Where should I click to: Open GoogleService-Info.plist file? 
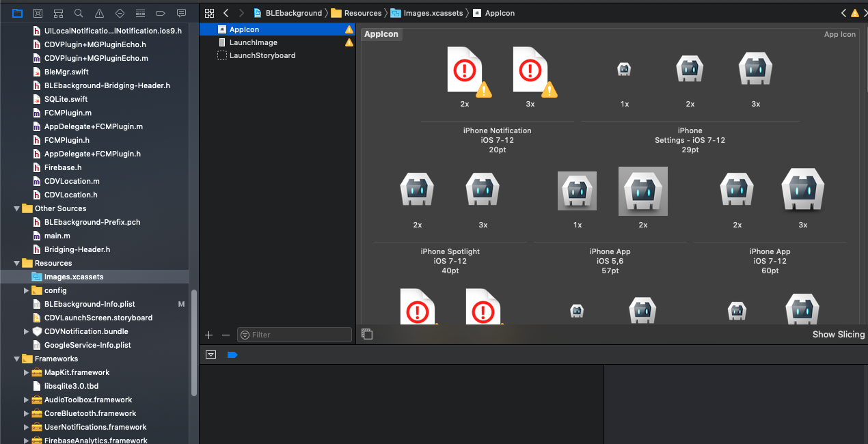tap(87, 345)
